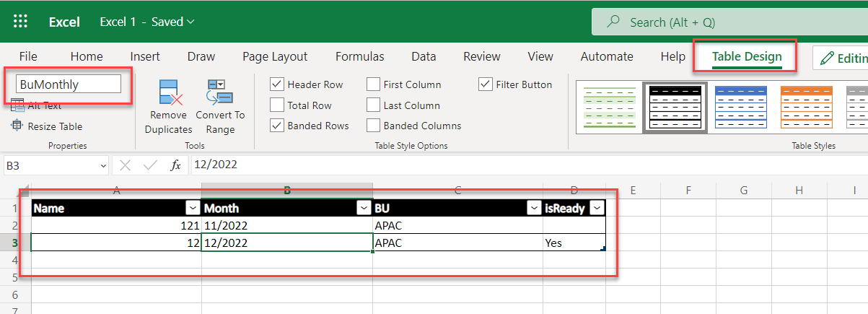Click the formula bar cancel X icon
The image size is (868, 314).
click(126, 165)
